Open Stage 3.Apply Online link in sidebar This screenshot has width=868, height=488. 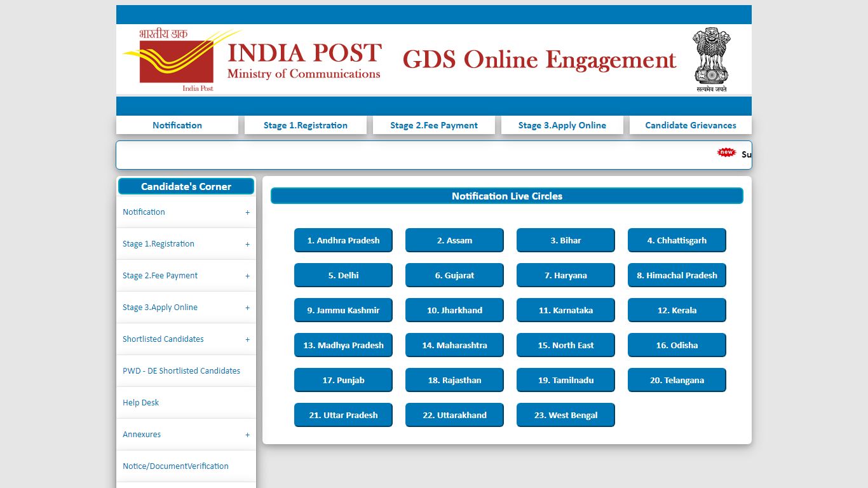[x=160, y=308]
